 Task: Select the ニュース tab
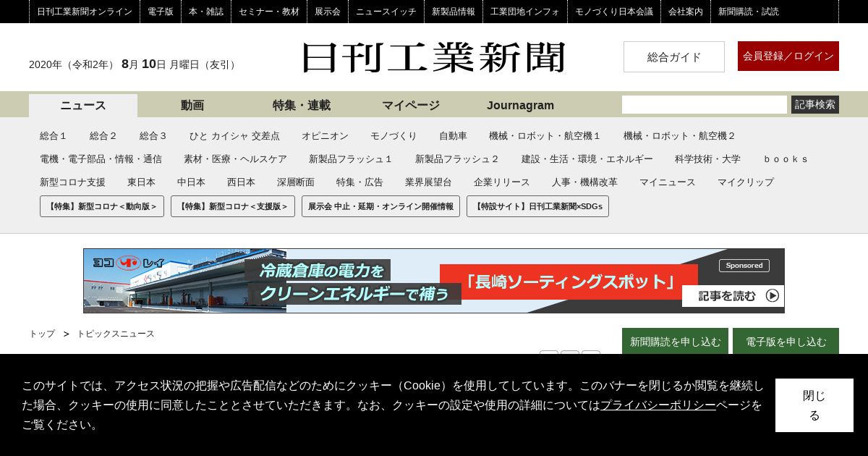click(83, 106)
